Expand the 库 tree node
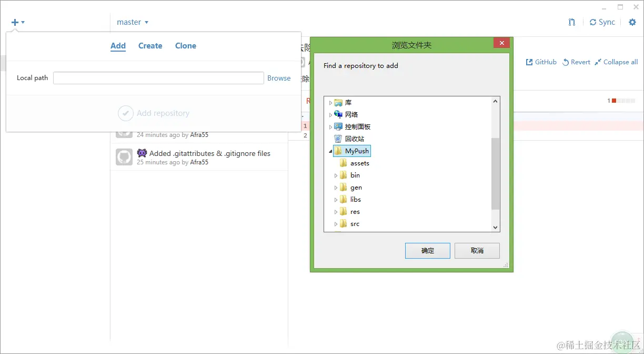 pos(330,103)
